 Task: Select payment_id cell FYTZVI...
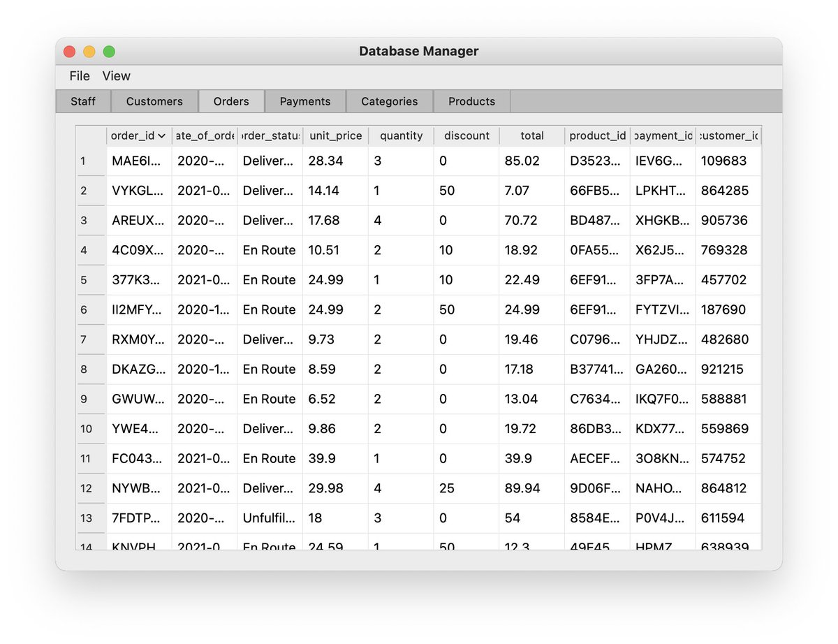[663, 309]
